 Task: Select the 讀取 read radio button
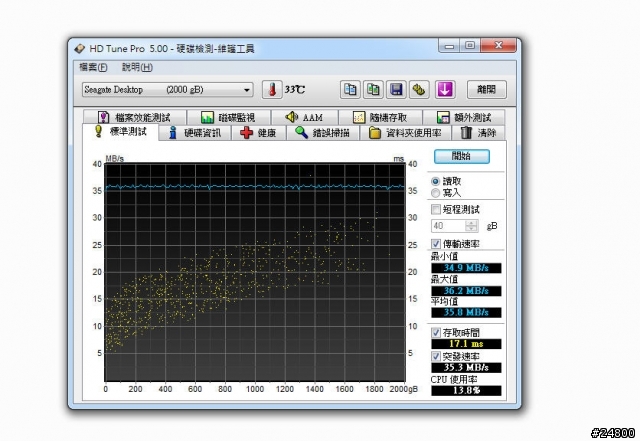click(x=436, y=181)
